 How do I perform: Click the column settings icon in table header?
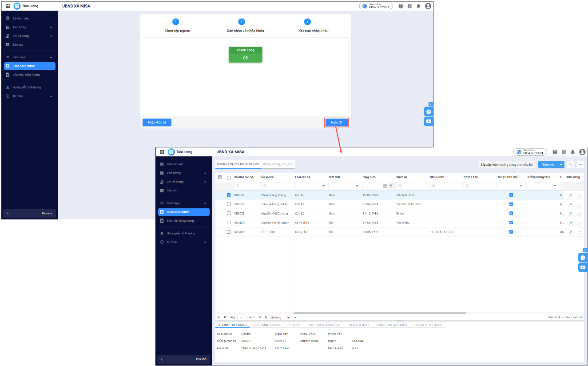219,177
